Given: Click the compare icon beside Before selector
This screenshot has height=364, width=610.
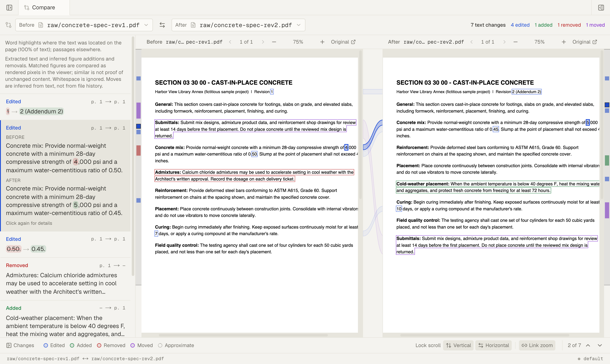Looking at the screenshot, I should click(8, 25).
